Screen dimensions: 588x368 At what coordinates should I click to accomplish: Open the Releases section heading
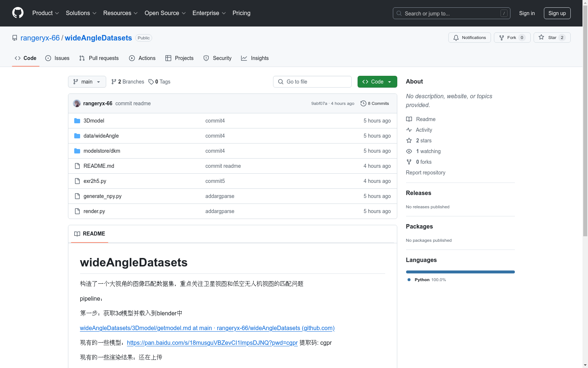[419, 193]
